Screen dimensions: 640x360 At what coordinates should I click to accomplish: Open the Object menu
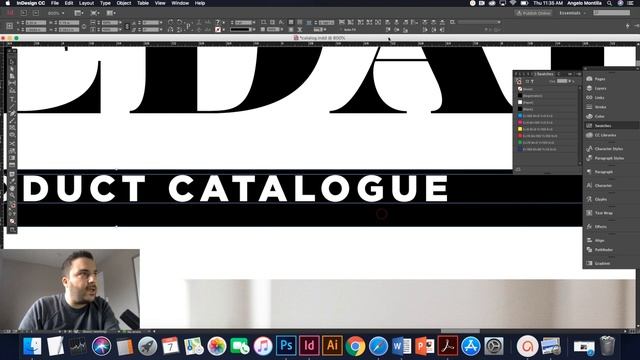[x=124, y=3]
